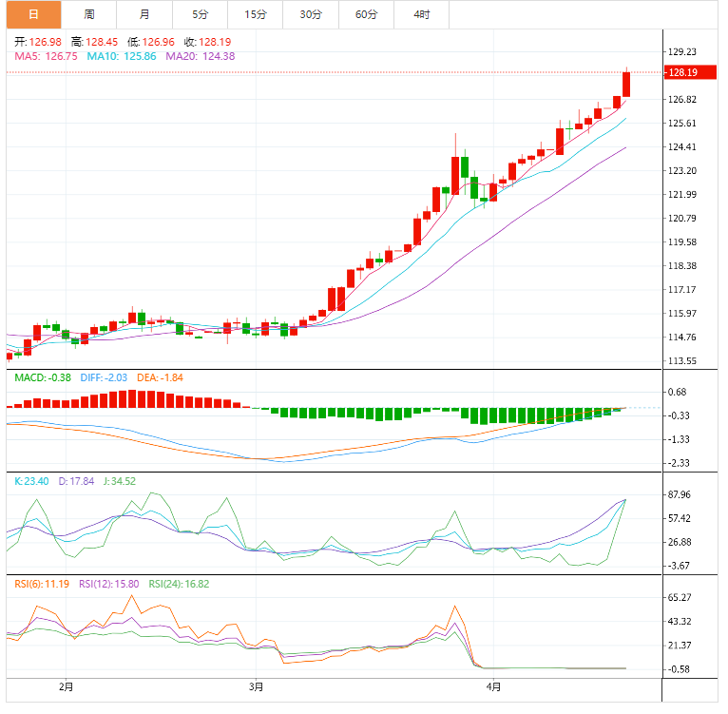Screen dimensions: 728x714
Task: Click the red 128.19 current price tag
Action: tap(684, 72)
